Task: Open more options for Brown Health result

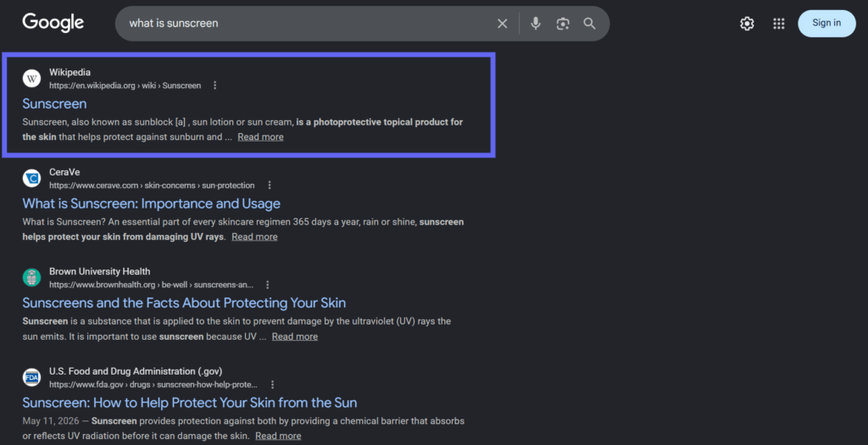Action: pyautogui.click(x=267, y=285)
